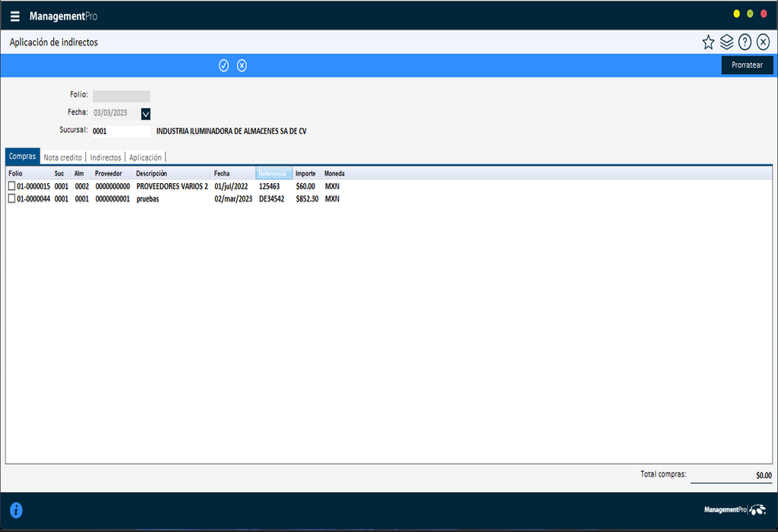Screen dimensions: 778x532
Task: Confirm with the checkmark toolbar icon
Action: (x=224, y=65)
